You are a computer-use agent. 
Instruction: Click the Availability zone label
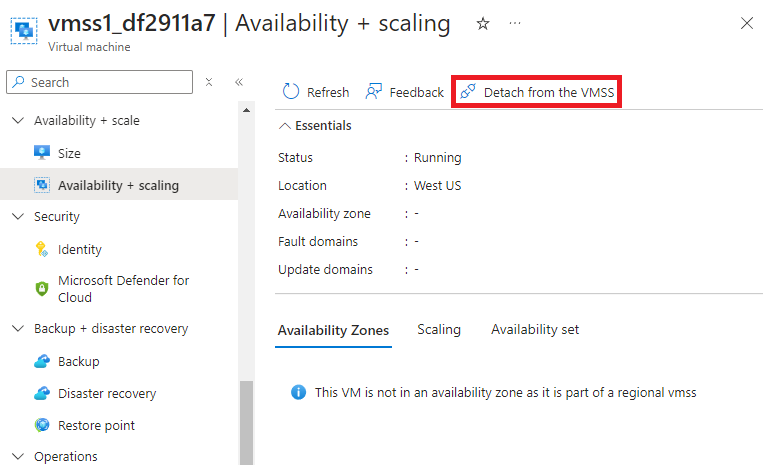[324, 214]
